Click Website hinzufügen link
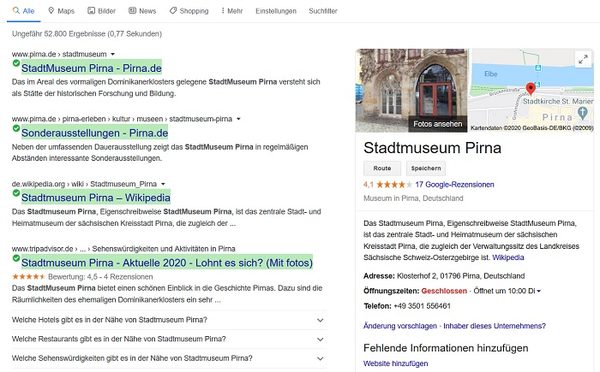The width and height of the screenshot is (600, 372). pyautogui.click(x=396, y=364)
